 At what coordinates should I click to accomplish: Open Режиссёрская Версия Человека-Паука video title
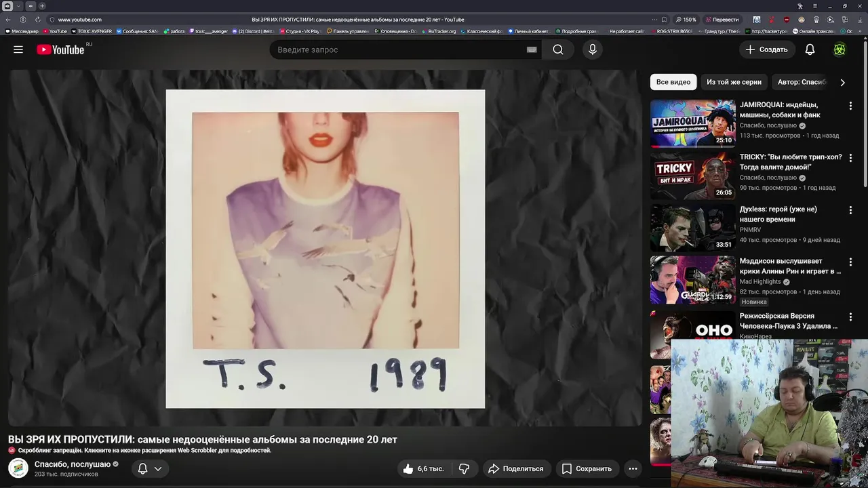coord(789,321)
